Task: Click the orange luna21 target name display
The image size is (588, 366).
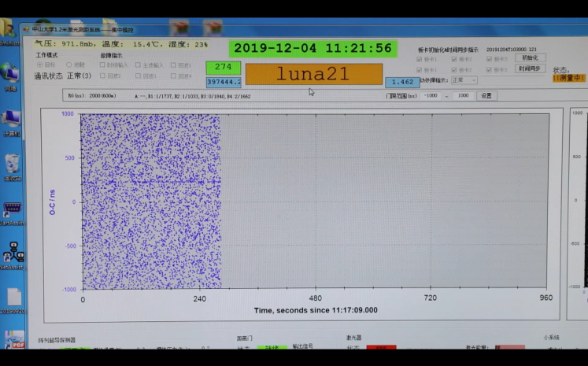Action: tap(313, 74)
